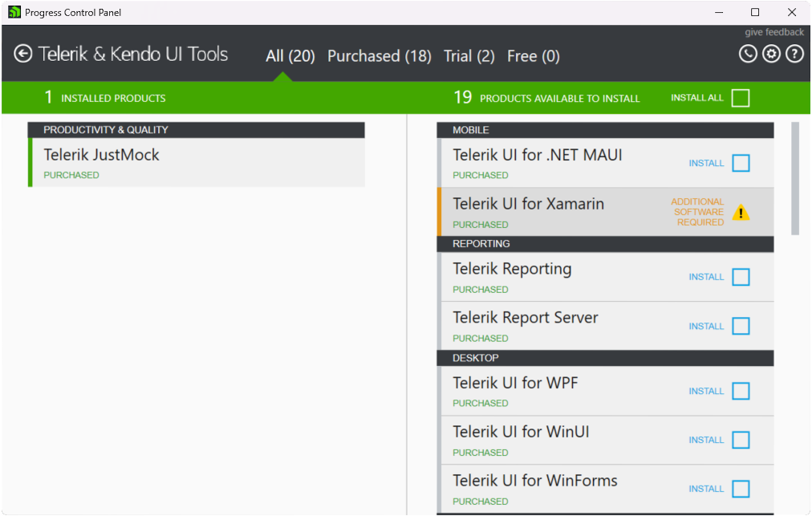Click the clock history icon
The height and width of the screenshot is (516, 812).
tap(748, 53)
